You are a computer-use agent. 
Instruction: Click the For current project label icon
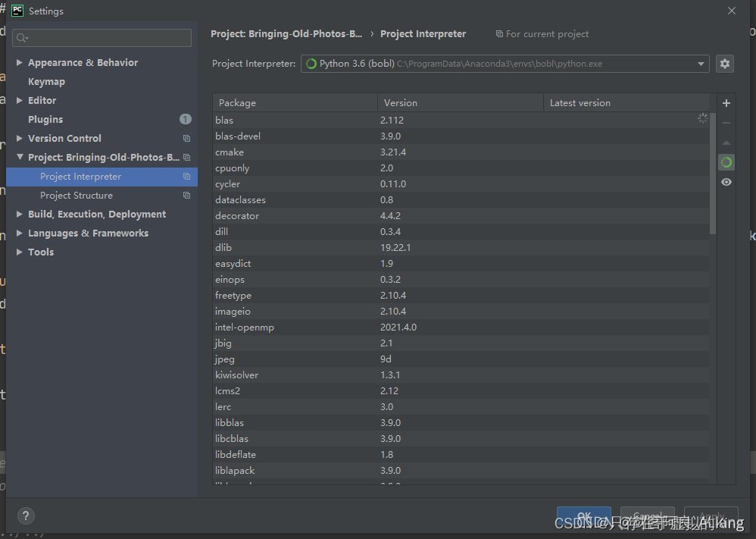499,34
